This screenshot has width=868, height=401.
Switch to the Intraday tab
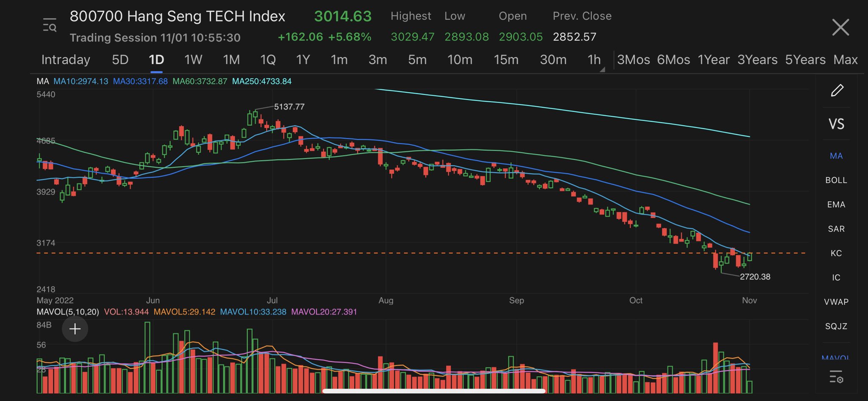point(65,60)
